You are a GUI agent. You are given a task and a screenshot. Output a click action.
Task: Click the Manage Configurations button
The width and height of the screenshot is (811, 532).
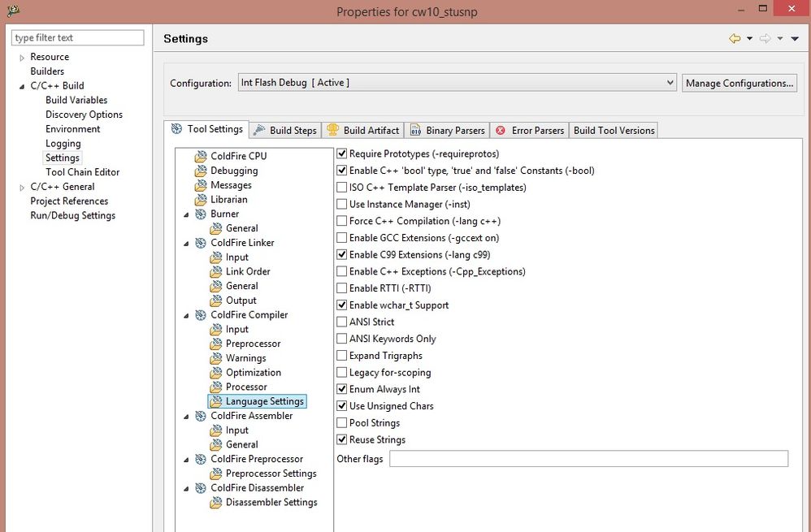click(739, 83)
